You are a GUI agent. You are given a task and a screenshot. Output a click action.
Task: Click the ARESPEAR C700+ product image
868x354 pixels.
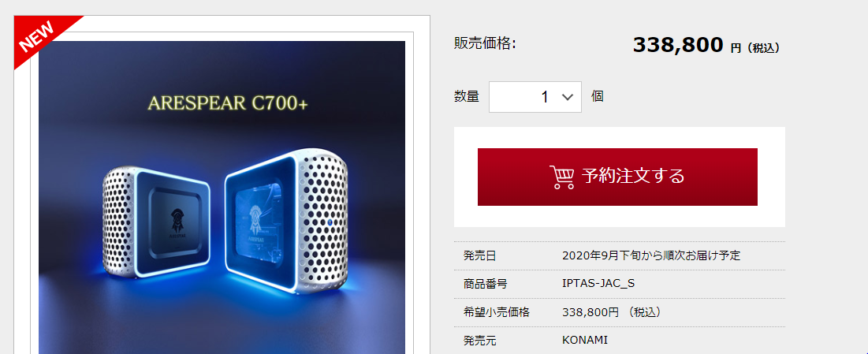[x=222, y=197]
